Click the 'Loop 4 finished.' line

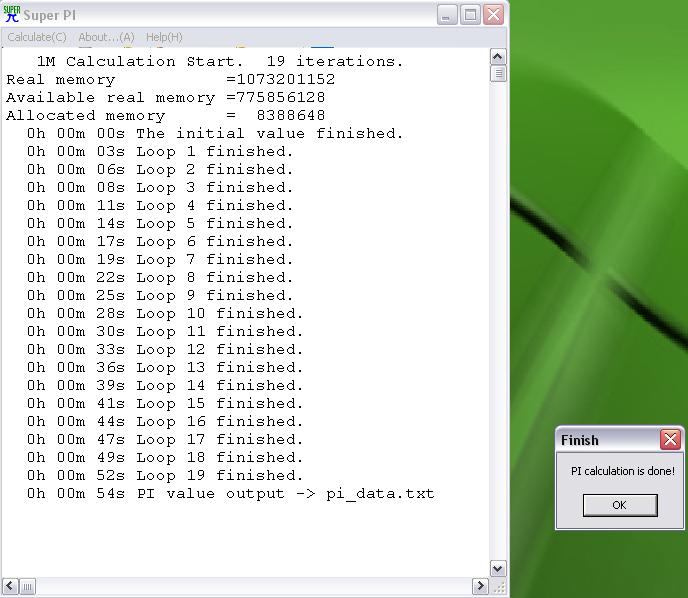tap(160, 205)
